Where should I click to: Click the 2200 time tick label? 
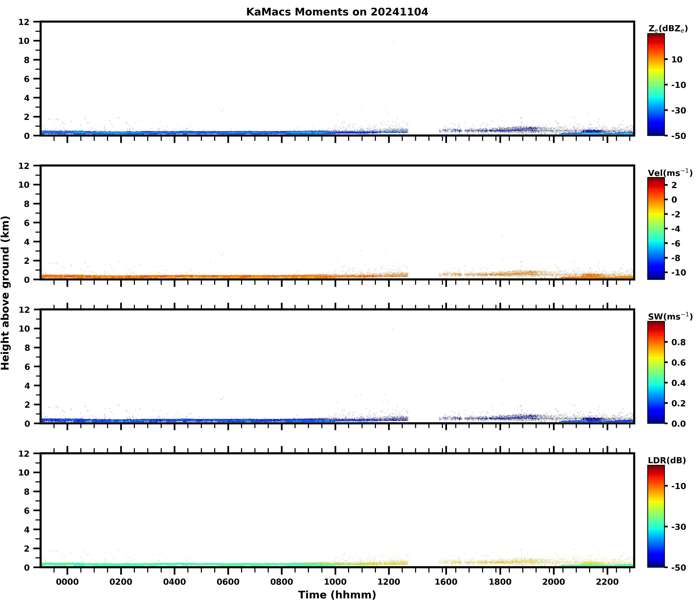tap(607, 582)
